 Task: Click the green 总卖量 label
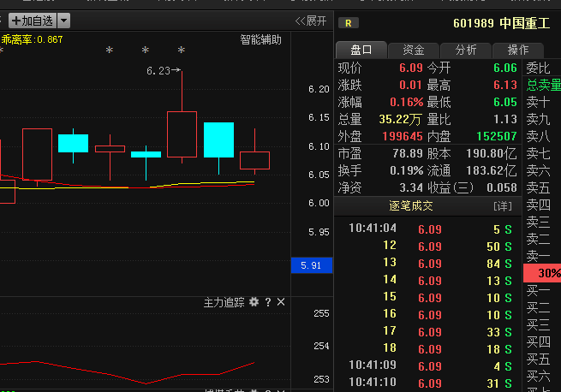tap(544, 85)
